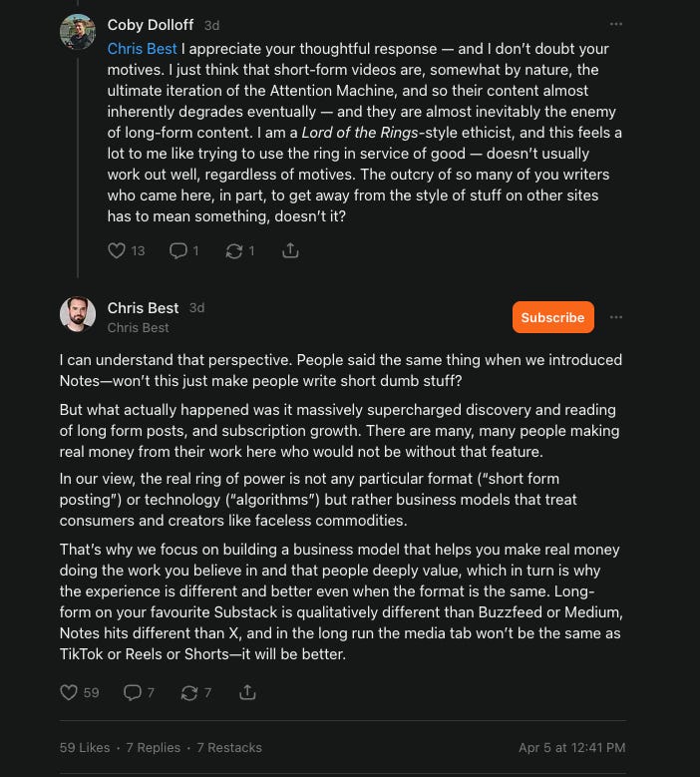
Task: Open more options menu for Chris Best's note
Action: tap(616, 317)
